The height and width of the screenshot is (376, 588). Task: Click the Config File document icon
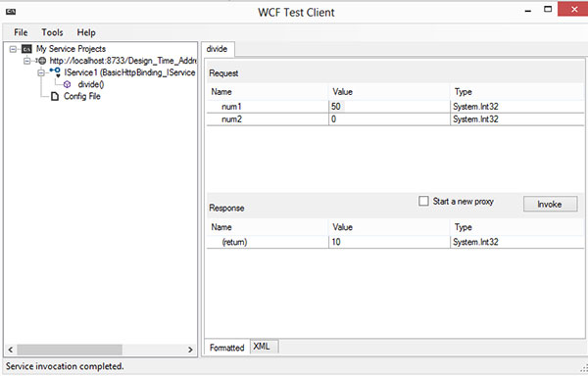tap(55, 96)
